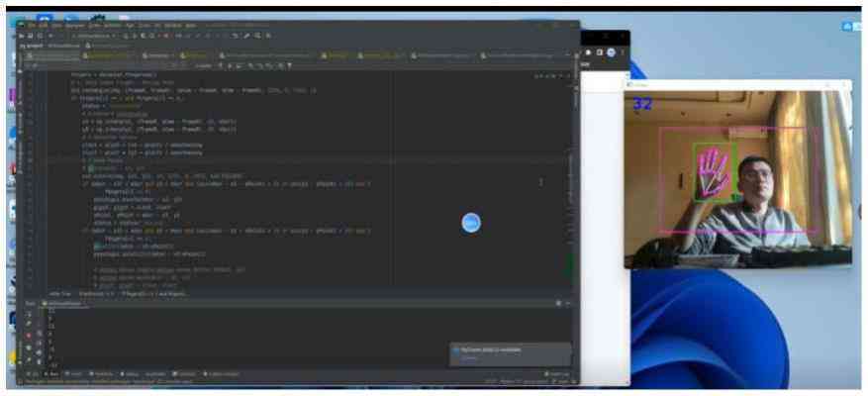Jump to previous search occurrence arrow
The image size is (868, 396).
[x=220, y=65]
